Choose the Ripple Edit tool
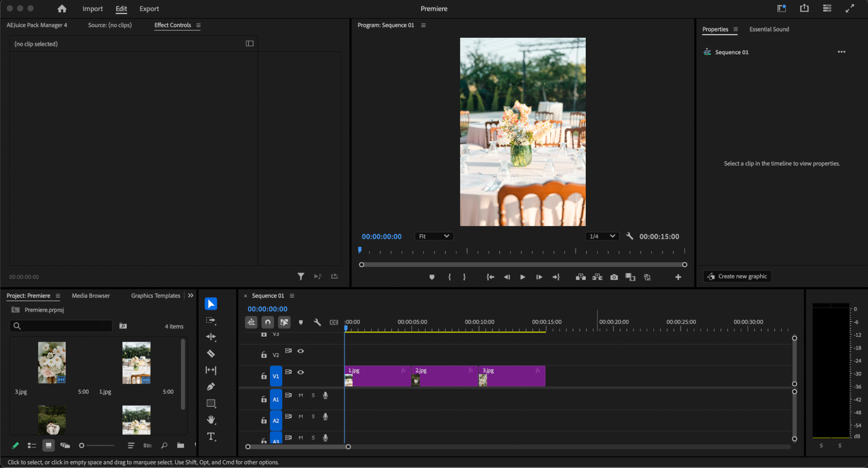Image resolution: width=868 pixels, height=468 pixels. coord(211,337)
